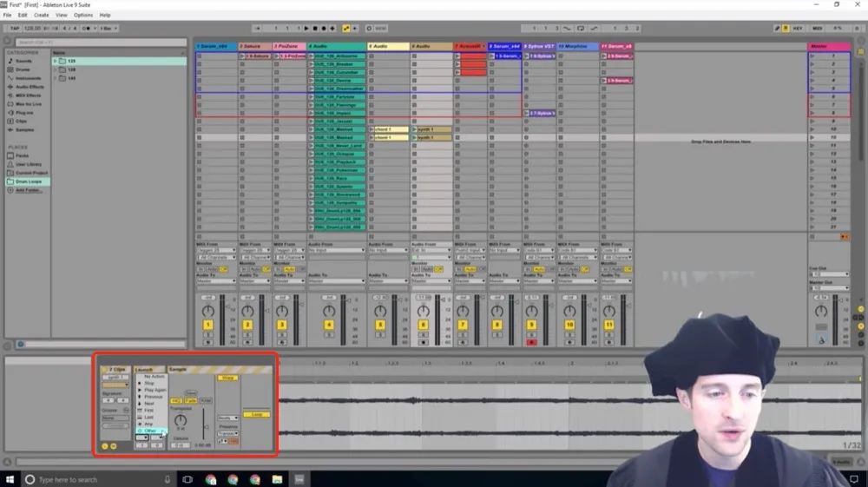868x487 pixels.
Task: Click Windows Start button
Action: (10, 479)
